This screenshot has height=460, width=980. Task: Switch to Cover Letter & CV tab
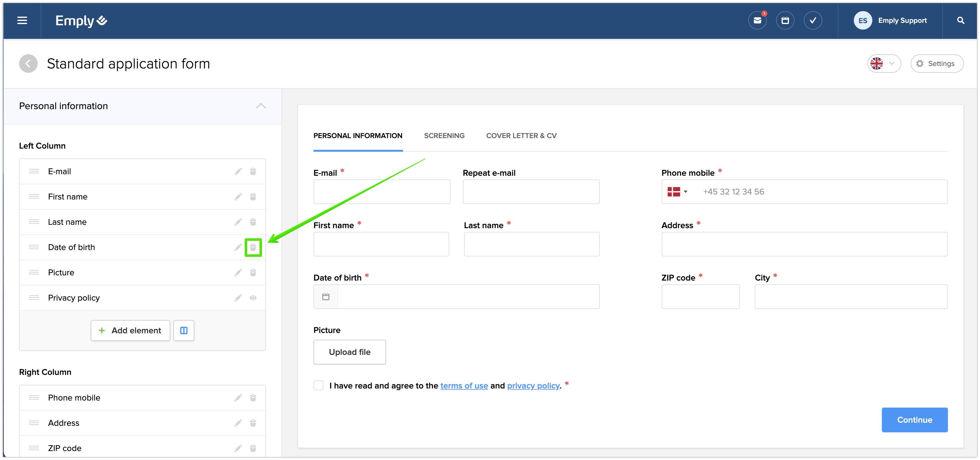tap(521, 136)
